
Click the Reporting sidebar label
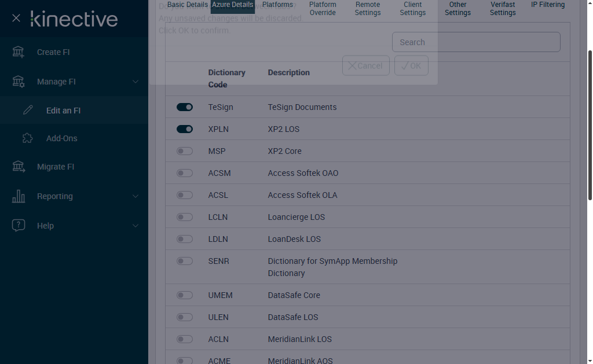pos(55,196)
